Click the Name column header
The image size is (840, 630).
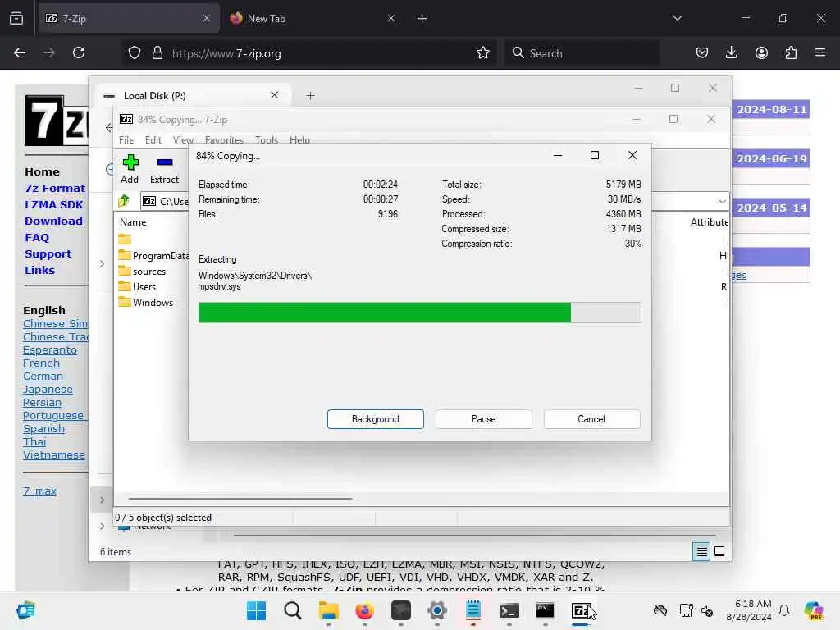click(133, 221)
